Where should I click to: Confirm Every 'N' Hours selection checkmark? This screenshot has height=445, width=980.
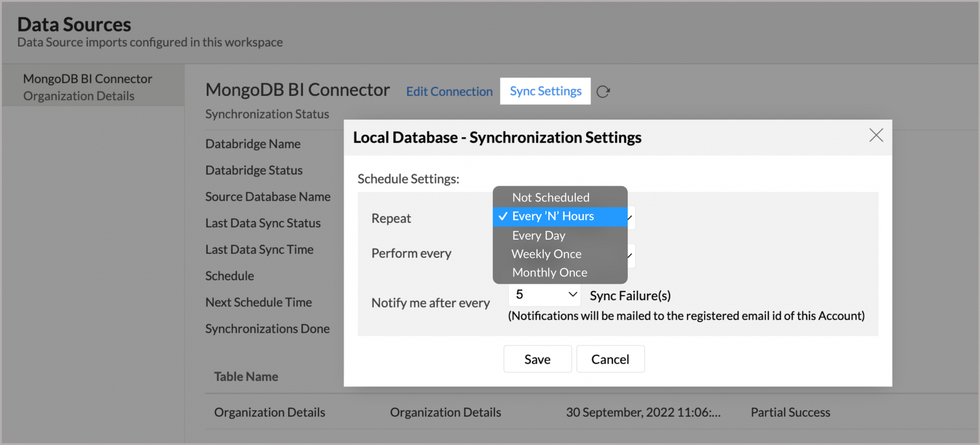coord(503,216)
